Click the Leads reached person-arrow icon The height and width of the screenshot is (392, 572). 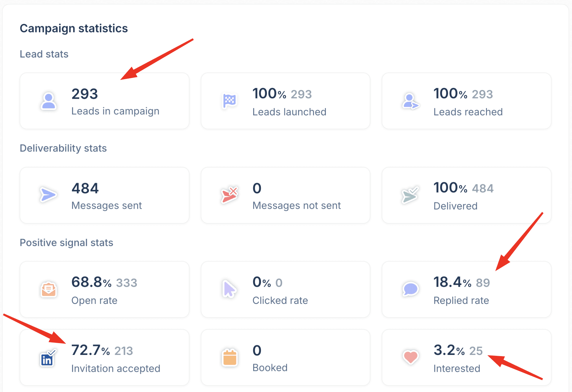click(410, 101)
